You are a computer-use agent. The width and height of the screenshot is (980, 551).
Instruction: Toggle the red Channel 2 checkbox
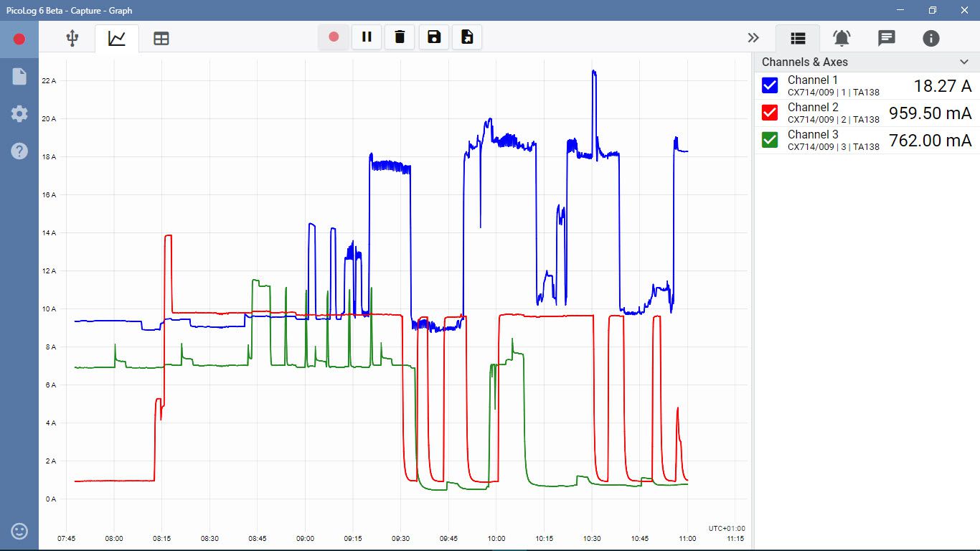coord(770,113)
